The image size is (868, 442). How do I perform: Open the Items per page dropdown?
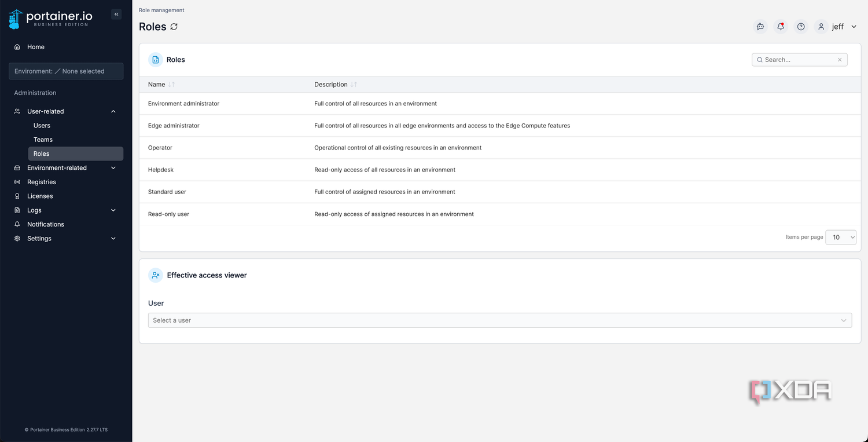point(841,237)
